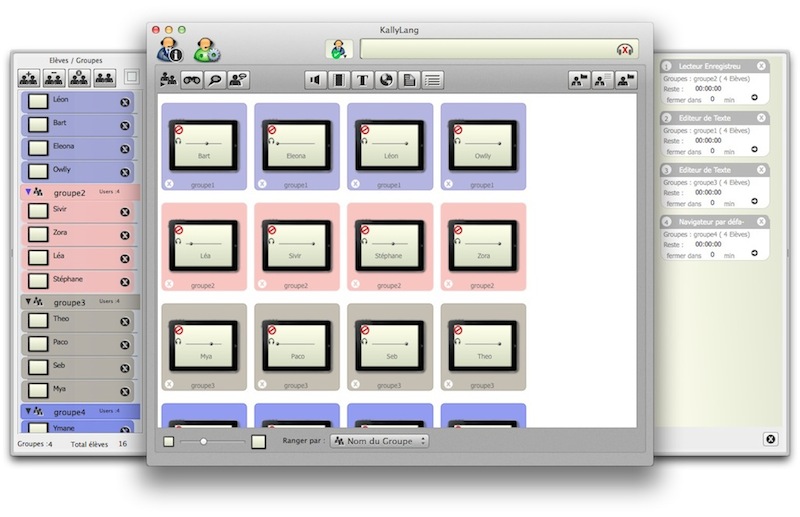Screen dimensions: 800x517
Task: Click the X on Seb's groupe3 card
Action: click(356, 384)
